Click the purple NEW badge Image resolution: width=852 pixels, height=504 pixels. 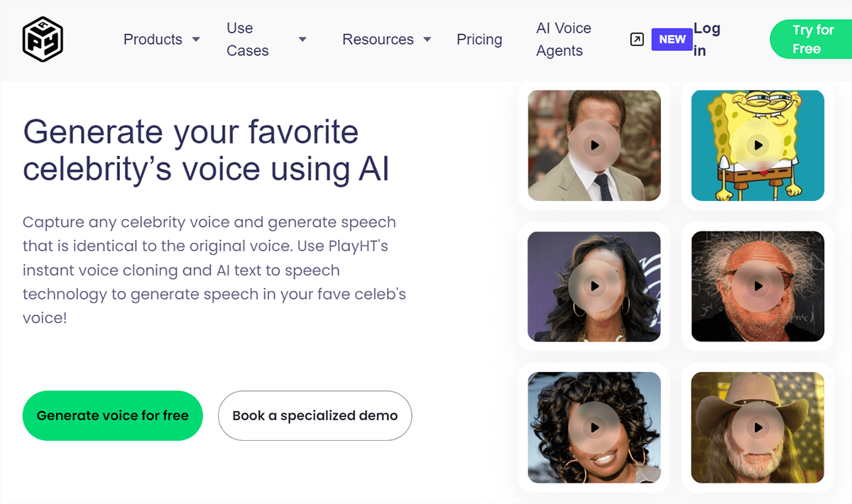(672, 40)
